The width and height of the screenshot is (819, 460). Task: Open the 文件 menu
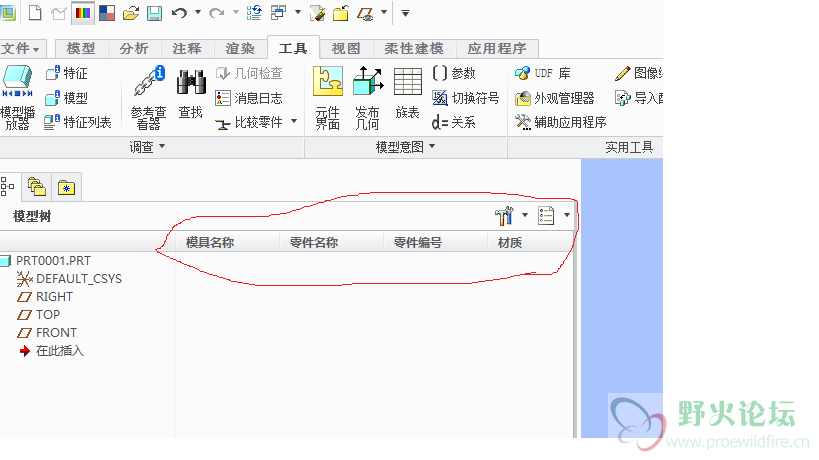click(21, 49)
